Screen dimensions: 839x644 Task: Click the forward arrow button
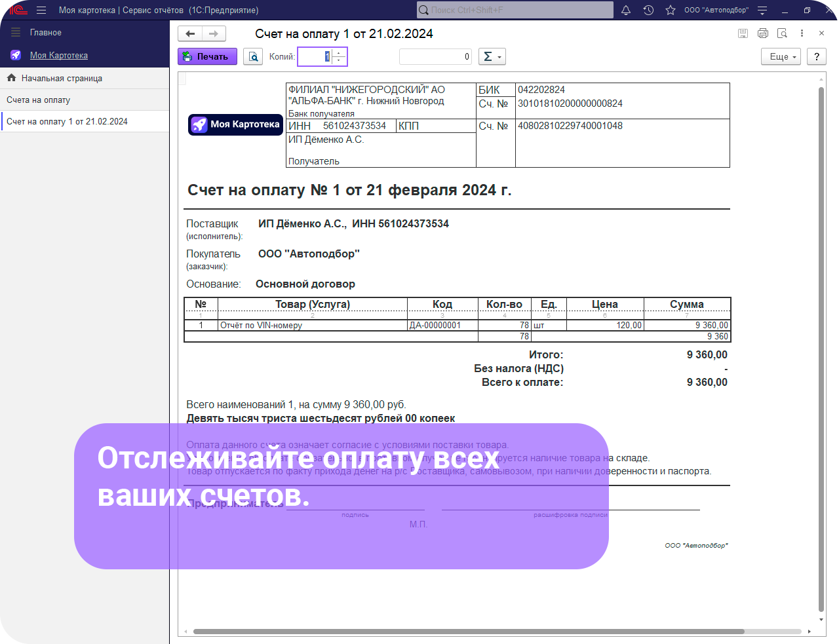[214, 33]
